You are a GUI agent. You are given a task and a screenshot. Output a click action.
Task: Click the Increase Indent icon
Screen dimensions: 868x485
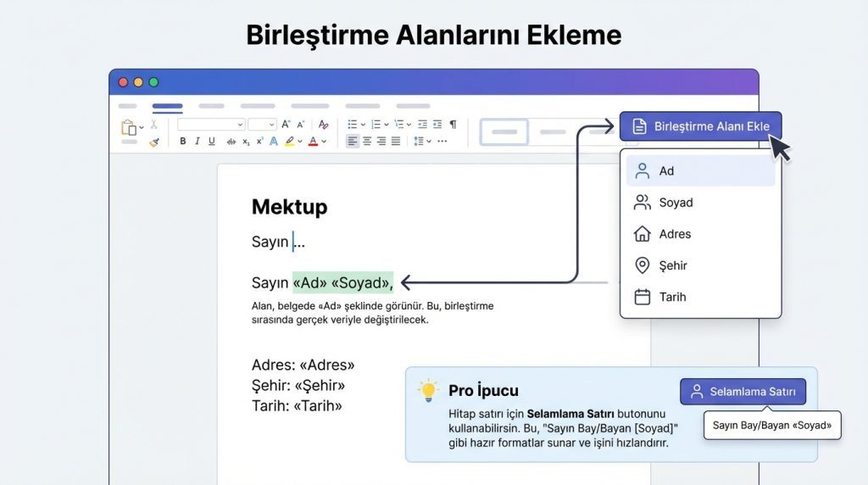pyautogui.click(x=437, y=125)
